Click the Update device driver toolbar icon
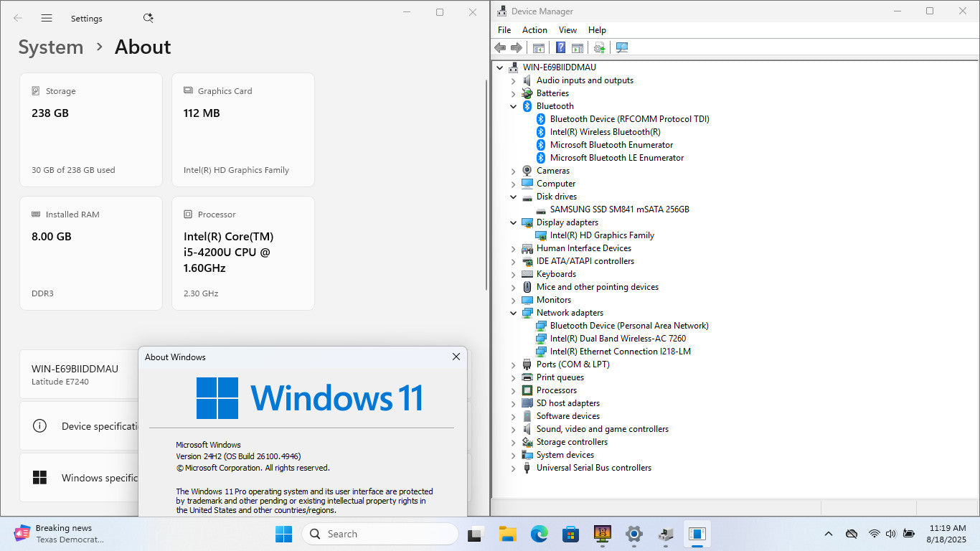Viewport: 980px width, 551px height. [599, 47]
